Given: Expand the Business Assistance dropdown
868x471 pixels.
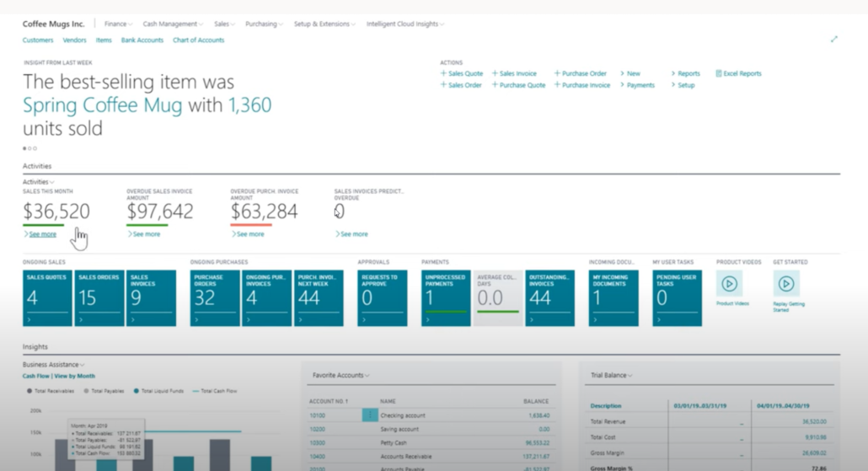Looking at the screenshot, I should 53,364.
